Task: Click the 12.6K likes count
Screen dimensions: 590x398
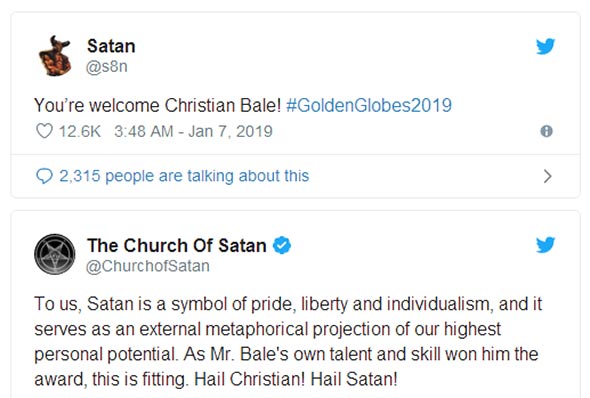Action: pyautogui.click(x=80, y=131)
